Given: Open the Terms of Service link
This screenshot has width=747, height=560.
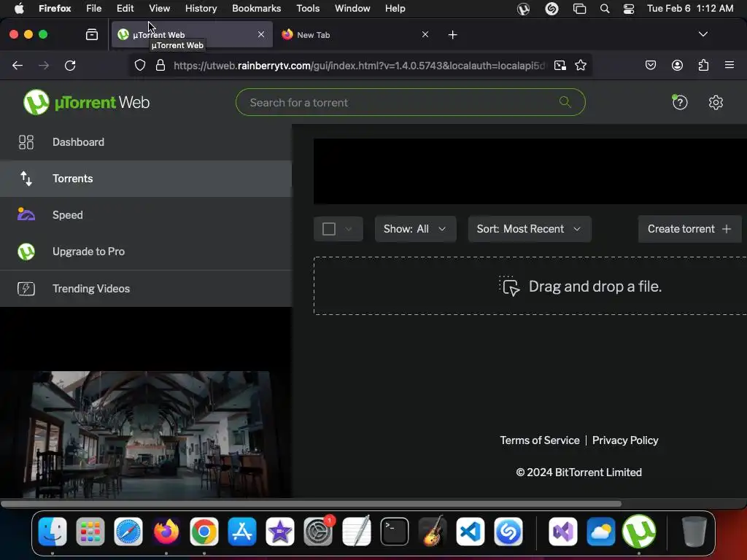Looking at the screenshot, I should pos(540,440).
